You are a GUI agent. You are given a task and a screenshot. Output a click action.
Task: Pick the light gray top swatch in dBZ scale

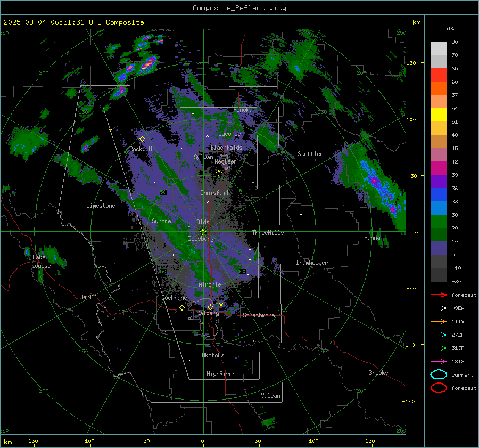pyautogui.click(x=439, y=48)
